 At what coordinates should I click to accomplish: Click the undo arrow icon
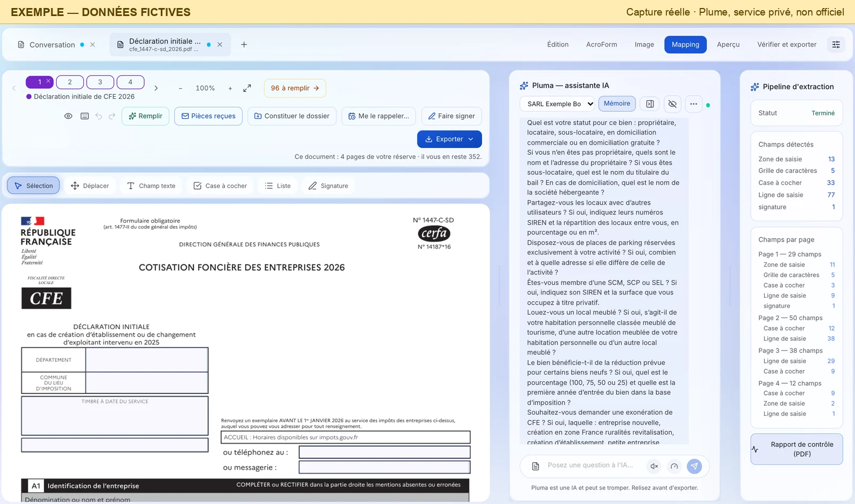click(x=98, y=116)
